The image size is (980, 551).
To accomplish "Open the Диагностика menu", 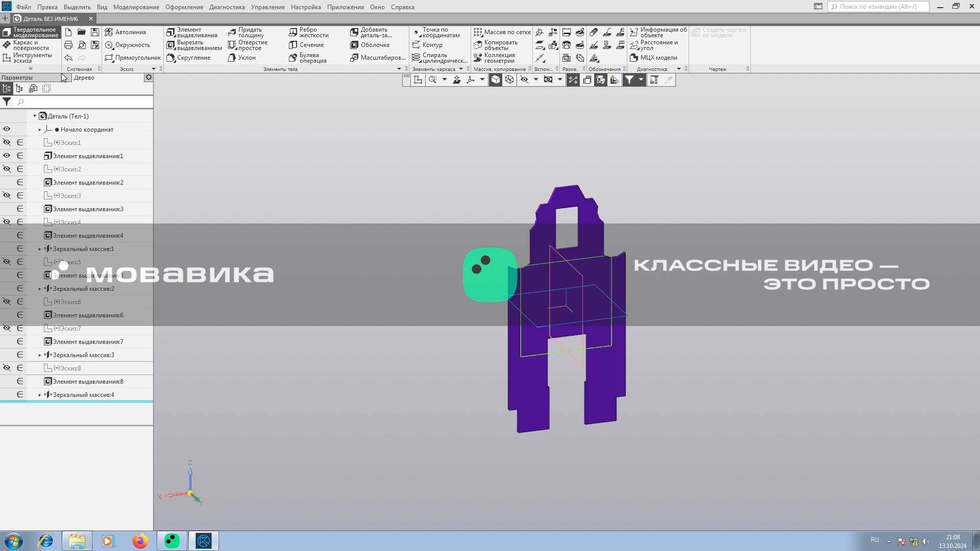I will 227,7.
